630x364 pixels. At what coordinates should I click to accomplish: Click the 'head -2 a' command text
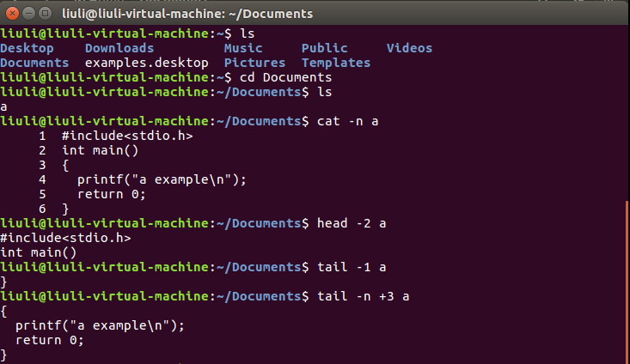tap(352, 223)
